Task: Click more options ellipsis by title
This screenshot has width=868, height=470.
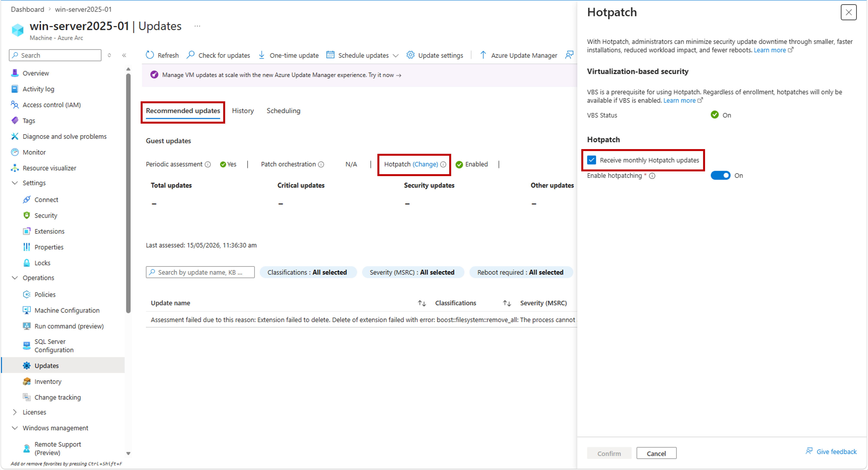Action: pos(197,26)
